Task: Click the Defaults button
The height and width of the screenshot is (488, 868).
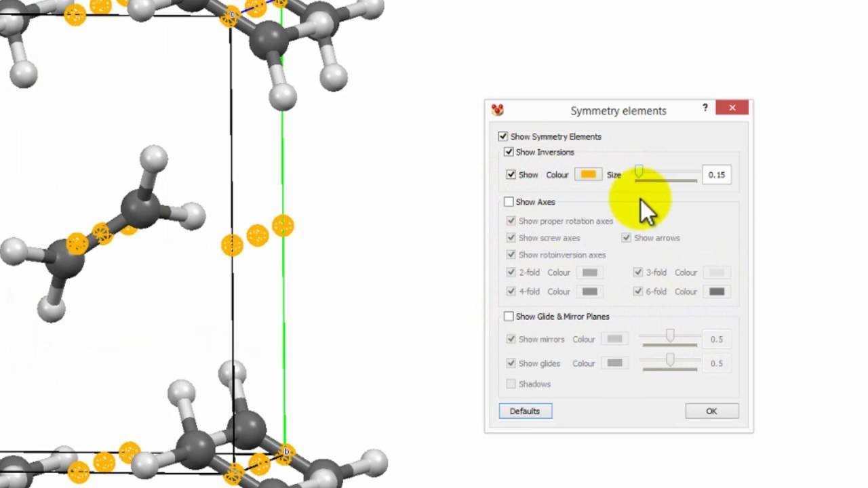Action: click(526, 411)
